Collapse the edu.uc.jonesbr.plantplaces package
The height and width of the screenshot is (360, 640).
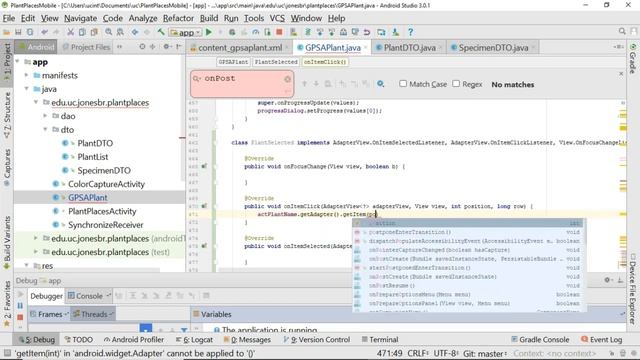36,102
